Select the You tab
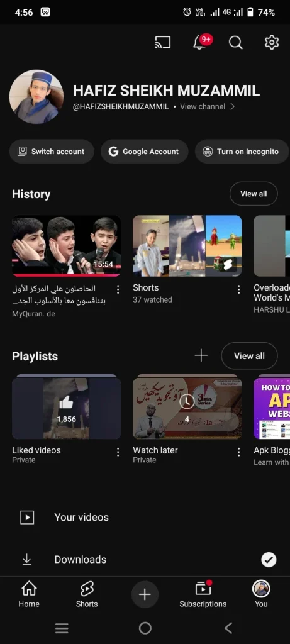Screen dimensions: 290x644 [261, 594]
